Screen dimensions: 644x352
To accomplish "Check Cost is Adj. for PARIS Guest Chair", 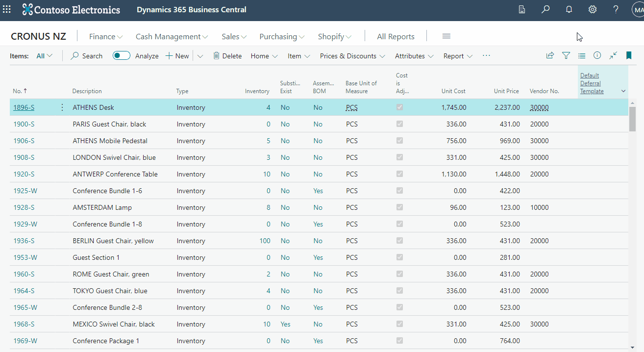I will pos(399,124).
